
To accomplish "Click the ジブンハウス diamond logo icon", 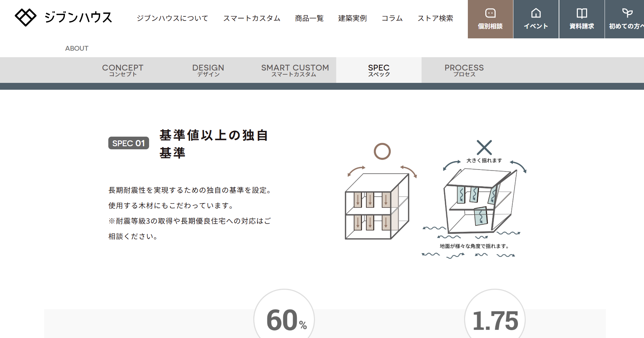I will tap(25, 17).
